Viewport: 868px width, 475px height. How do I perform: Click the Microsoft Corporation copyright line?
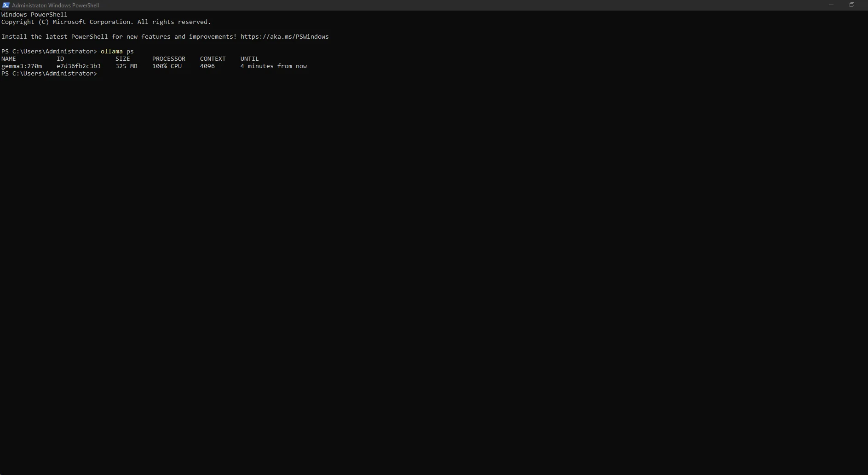tap(106, 22)
